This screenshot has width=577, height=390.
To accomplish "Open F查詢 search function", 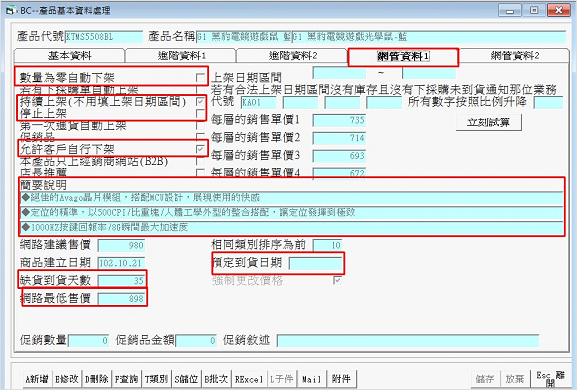I will [x=127, y=379].
